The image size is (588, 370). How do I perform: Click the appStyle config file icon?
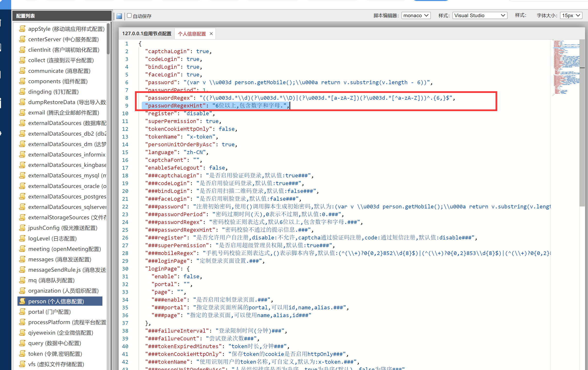click(23, 29)
